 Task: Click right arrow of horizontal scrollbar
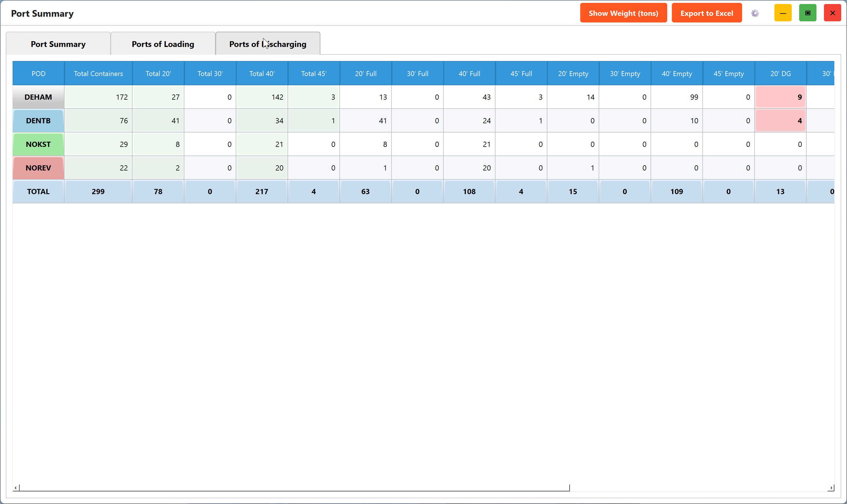pyautogui.click(x=831, y=488)
